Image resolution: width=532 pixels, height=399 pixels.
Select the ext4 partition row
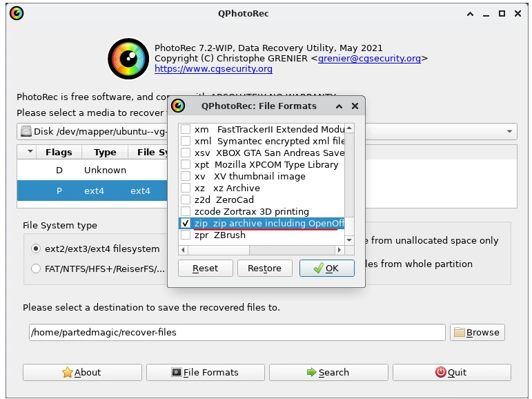[93, 191]
